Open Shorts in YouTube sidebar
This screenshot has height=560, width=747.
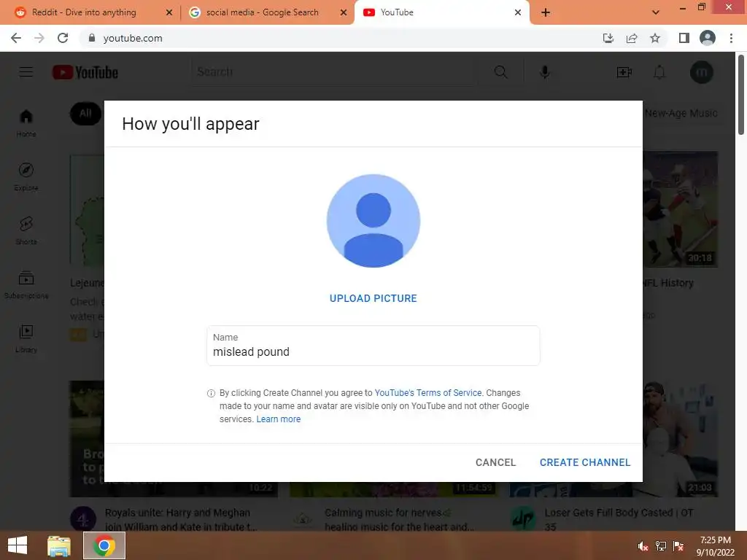click(x=26, y=230)
